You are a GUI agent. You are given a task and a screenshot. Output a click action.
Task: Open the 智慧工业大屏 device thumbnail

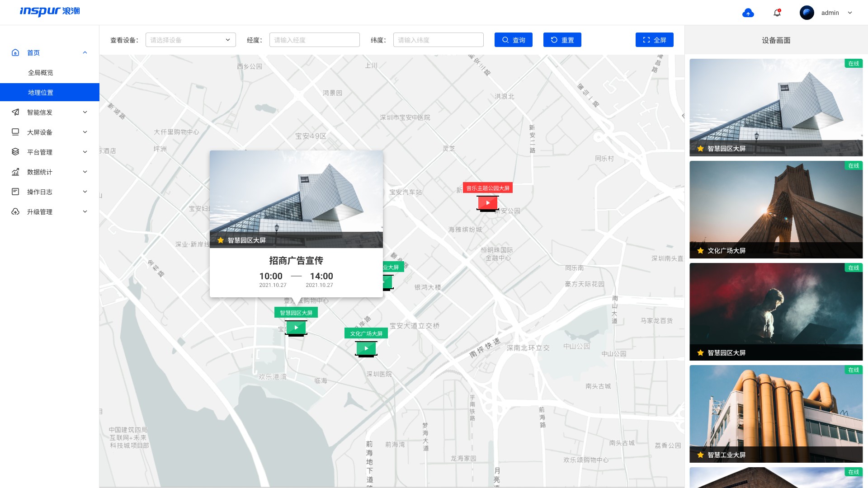776,414
